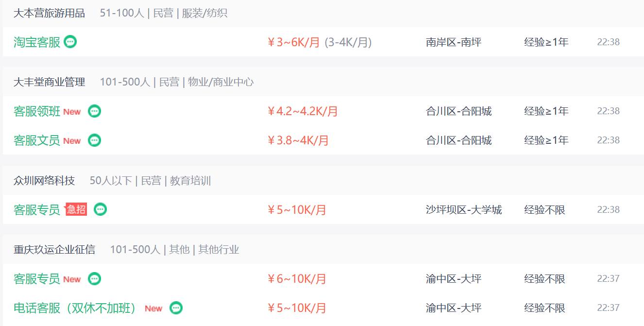
Task: Click location 南岸区-南坪
Action: pos(454,42)
